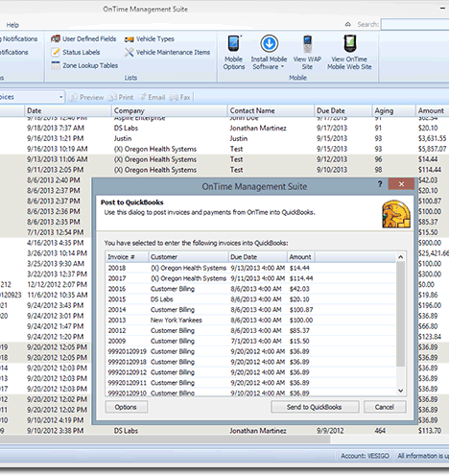Select invoice 20015 DS Labs row
449x476 pixels.
pyautogui.click(x=251, y=299)
